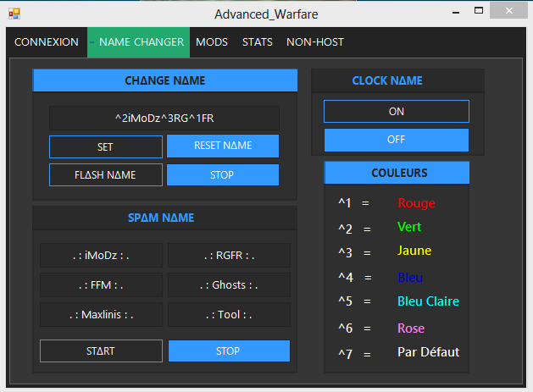Click the '. : iMoDz : .' spam field
Screen dimensions: 533x392
pyautogui.click(x=101, y=255)
